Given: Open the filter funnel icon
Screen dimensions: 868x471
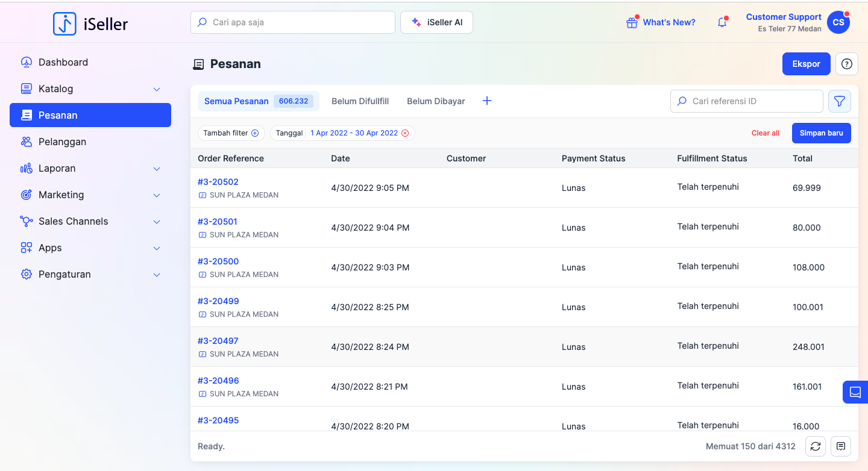Looking at the screenshot, I should coord(840,101).
